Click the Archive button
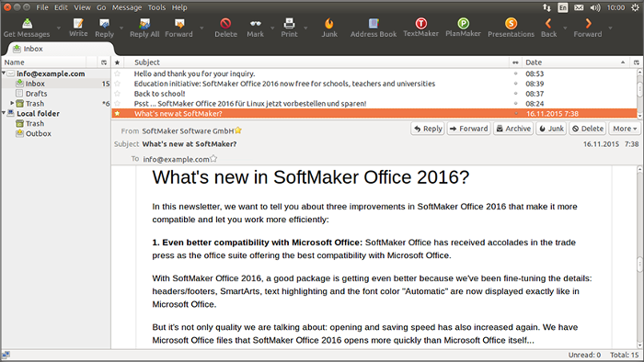Image resolution: width=644 pixels, height=362 pixels. click(513, 129)
